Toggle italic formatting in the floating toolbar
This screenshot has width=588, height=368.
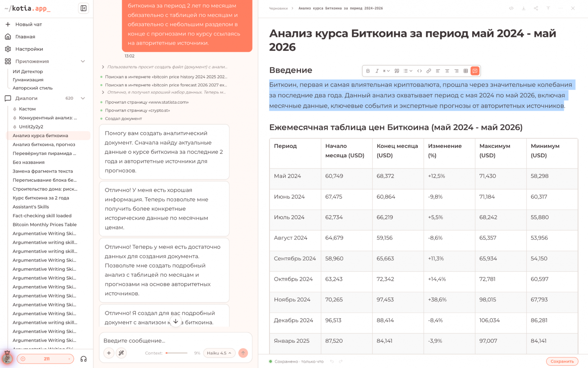click(x=377, y=71)
